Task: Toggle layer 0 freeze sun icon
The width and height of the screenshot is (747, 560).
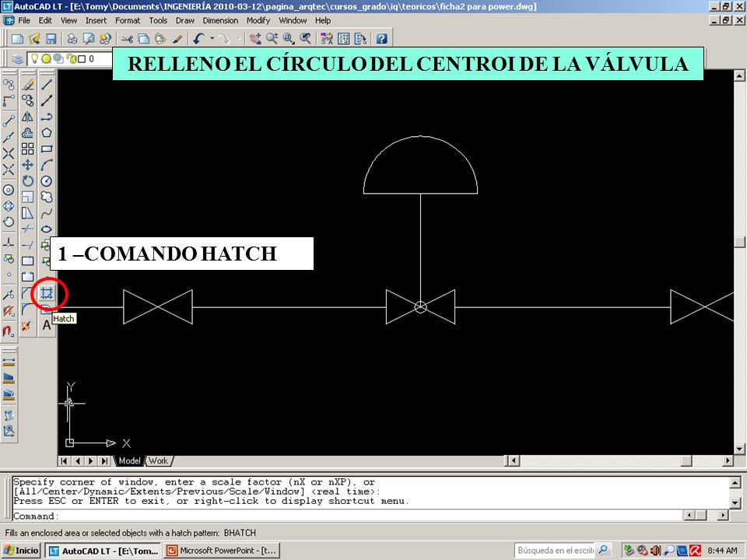Action: (46, 59)
